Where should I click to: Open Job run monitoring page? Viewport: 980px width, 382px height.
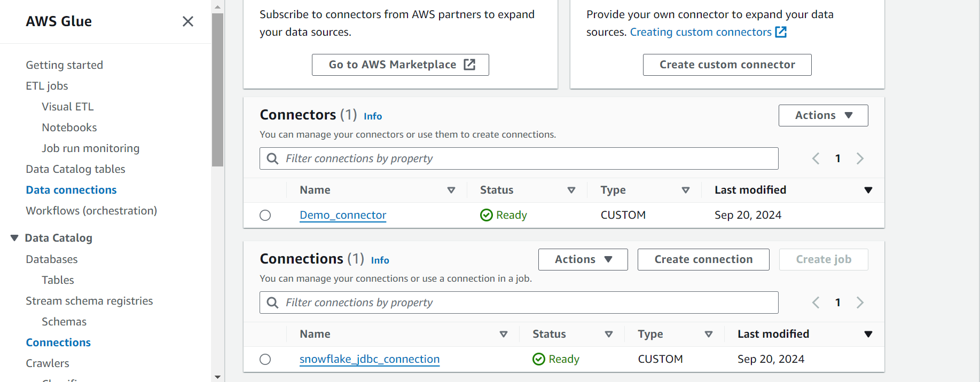coord(91,148)
